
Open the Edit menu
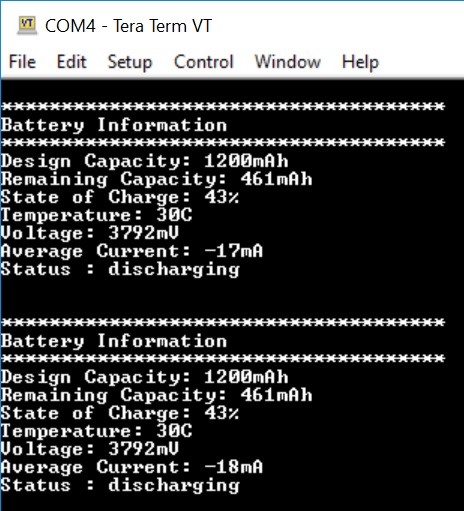coord(71,62)
